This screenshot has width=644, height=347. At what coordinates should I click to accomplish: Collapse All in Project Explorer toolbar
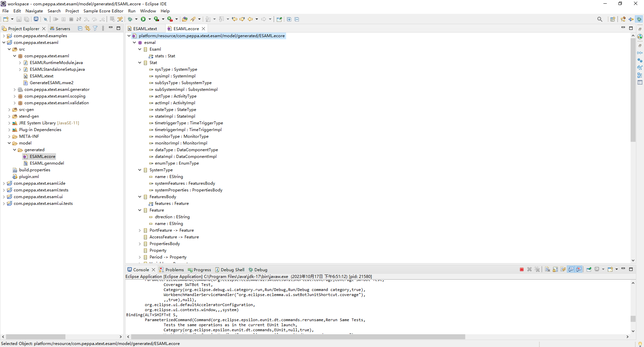80,28
